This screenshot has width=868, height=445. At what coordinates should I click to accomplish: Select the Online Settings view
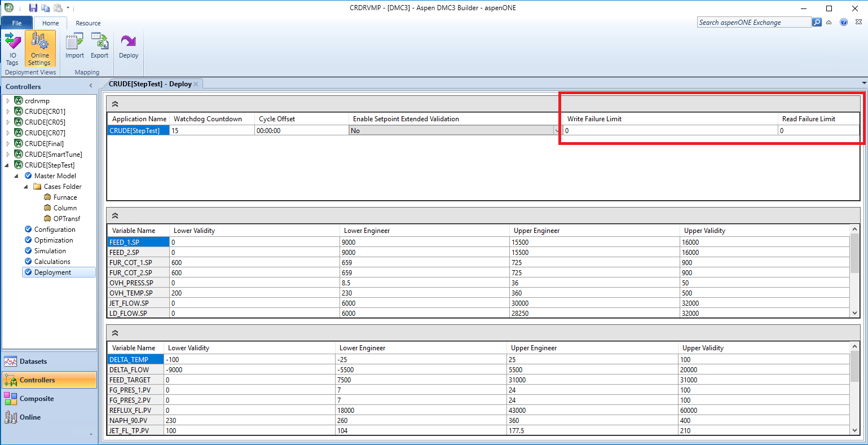40,49
